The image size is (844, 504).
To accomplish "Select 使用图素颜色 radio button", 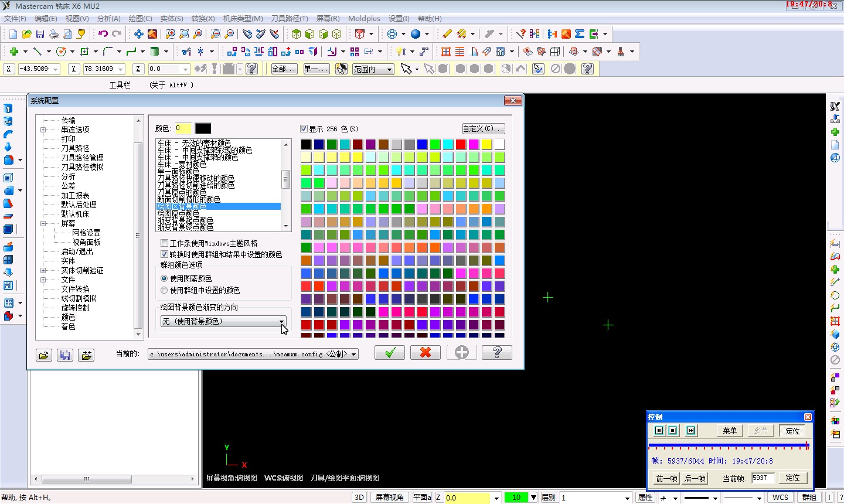I will click(x=164, y=278).
